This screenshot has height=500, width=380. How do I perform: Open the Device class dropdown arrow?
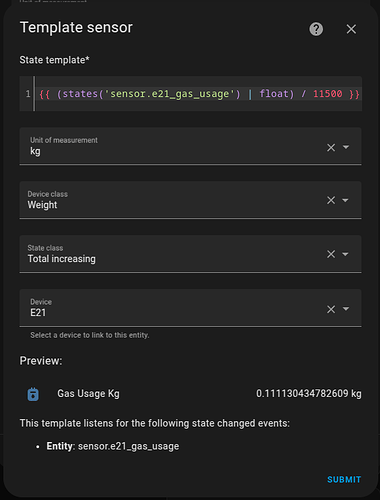coord(346,200)
